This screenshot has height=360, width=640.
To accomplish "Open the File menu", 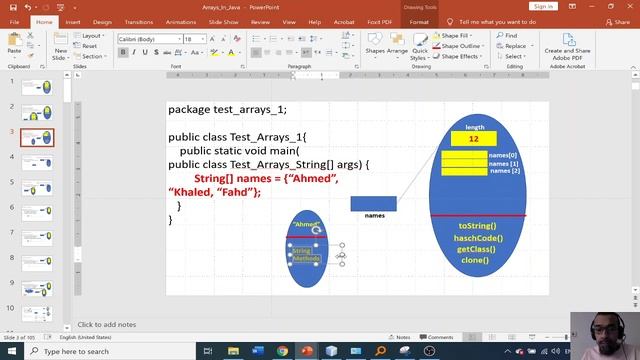I will tap(14, 22).
